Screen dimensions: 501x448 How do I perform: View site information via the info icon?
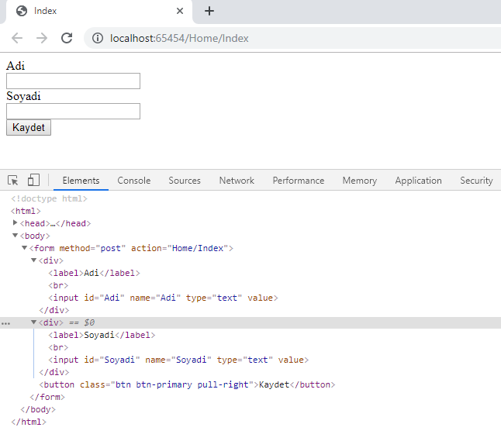pos(98,38)
